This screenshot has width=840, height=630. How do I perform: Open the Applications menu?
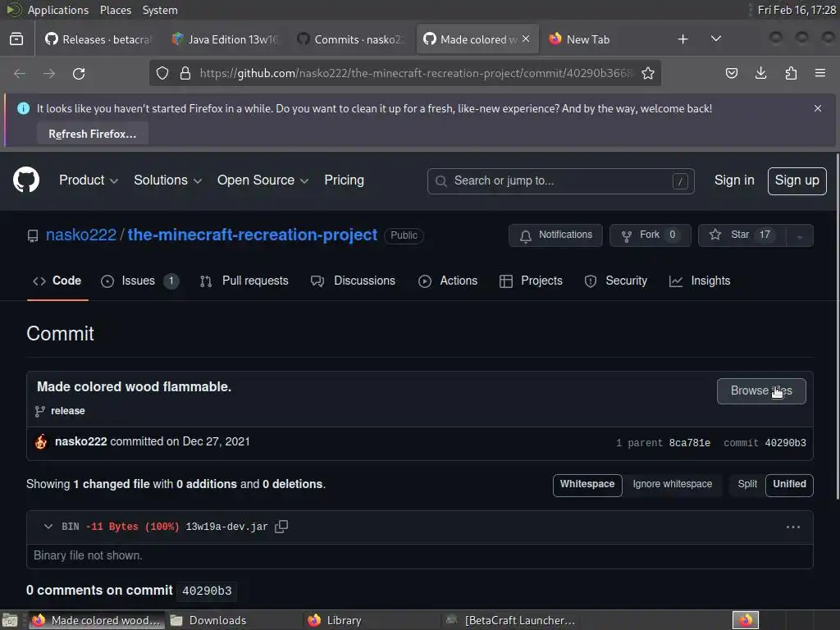(58, 10)
